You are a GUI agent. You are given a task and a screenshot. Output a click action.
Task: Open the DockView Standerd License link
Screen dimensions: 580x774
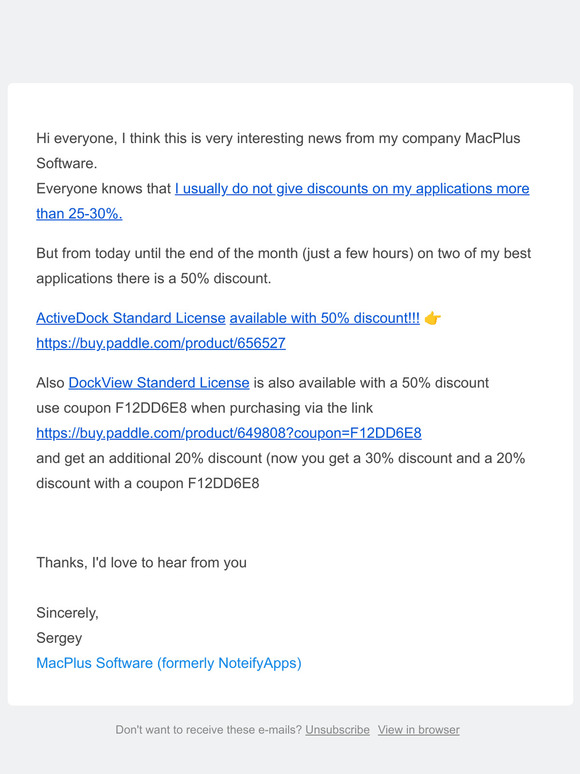(x=159, y=383)
